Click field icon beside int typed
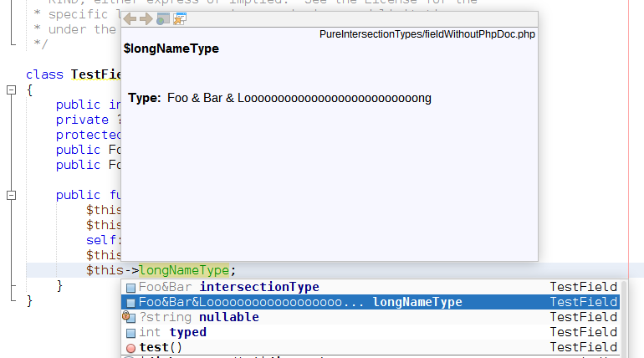 [130, 333]
